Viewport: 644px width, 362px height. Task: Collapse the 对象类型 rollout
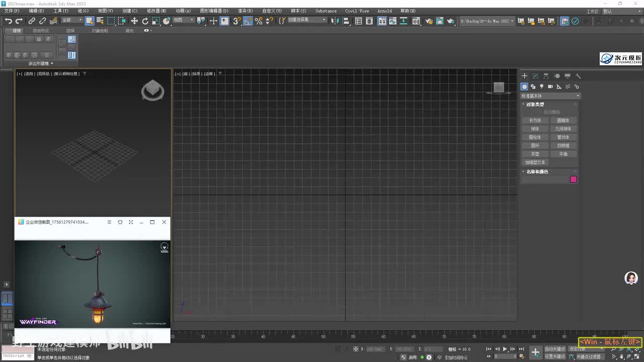coord(535,104)
